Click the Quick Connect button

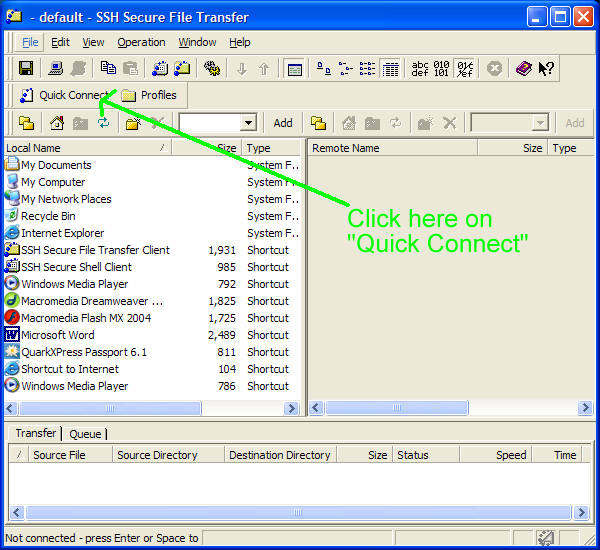coord(66,95)
